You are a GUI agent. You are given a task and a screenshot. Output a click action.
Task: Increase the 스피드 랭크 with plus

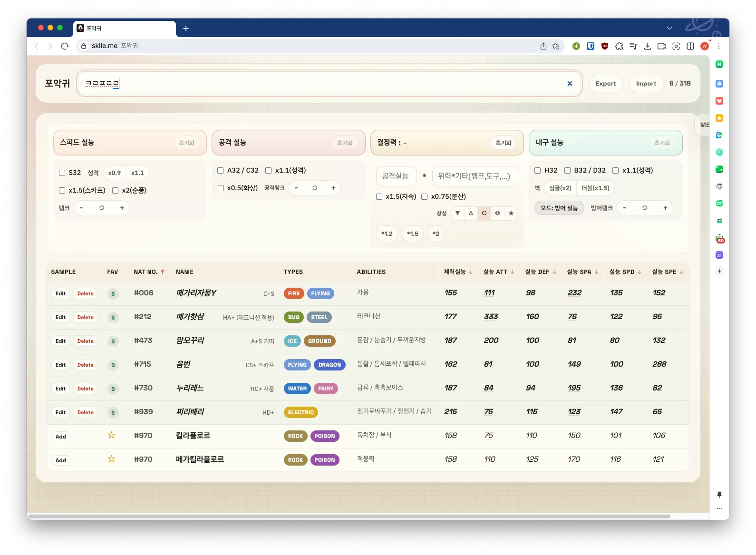click(122, 208)
